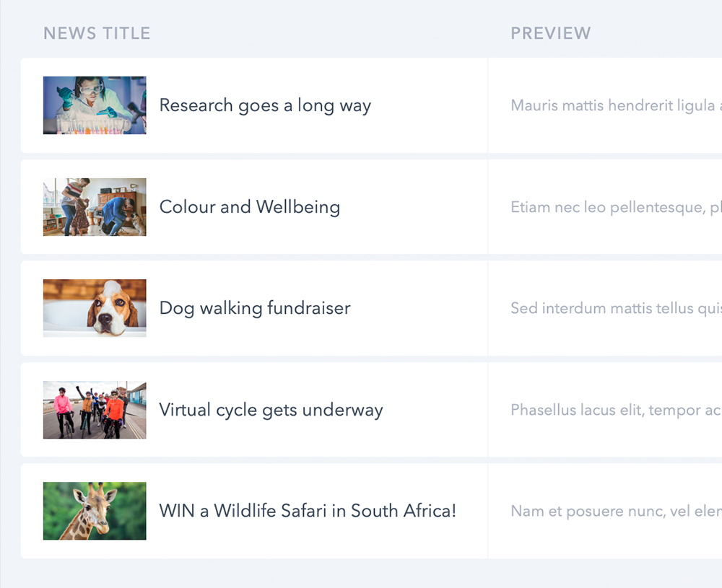Click preview 'Sed interdum mattis tellus'
Screen dimensions: 722x588
pos(614,308)
